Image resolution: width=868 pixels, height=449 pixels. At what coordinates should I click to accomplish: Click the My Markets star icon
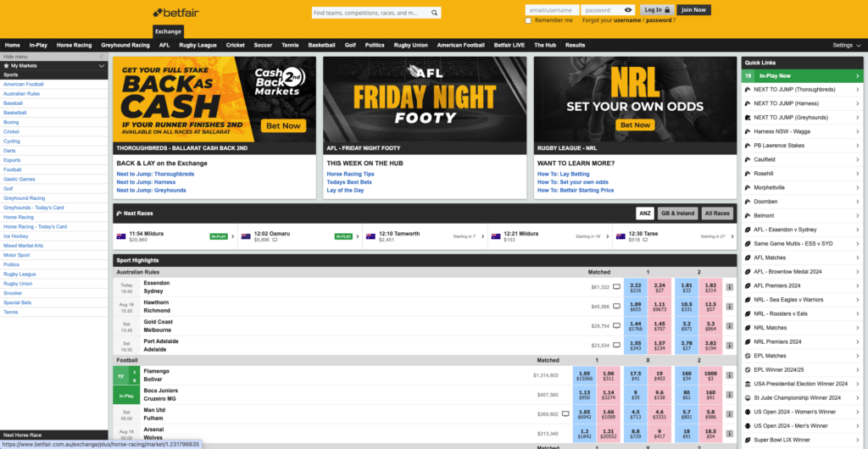[7, 65]
